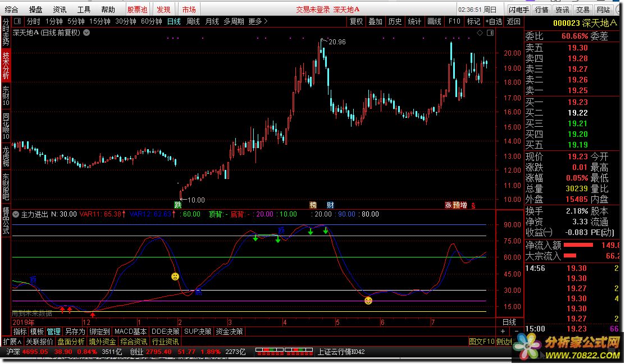Open the chart dropdown beside 深天地A title
This screenshot has height=364, width=625.
[86, 33]
